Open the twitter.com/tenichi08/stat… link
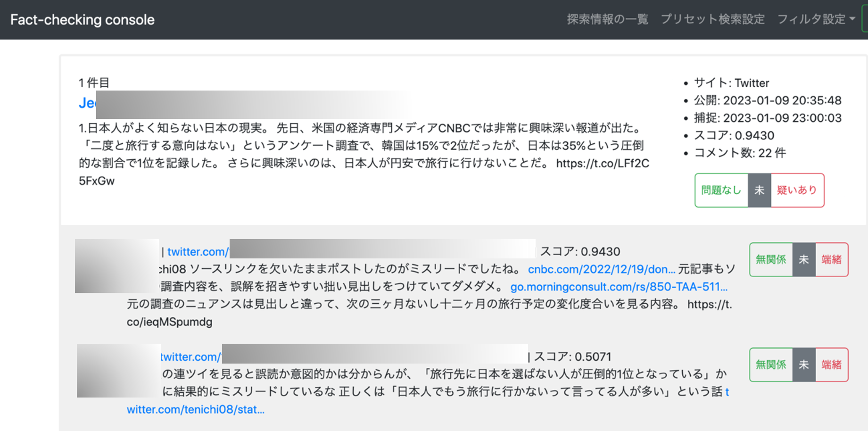 pos(196,409)
